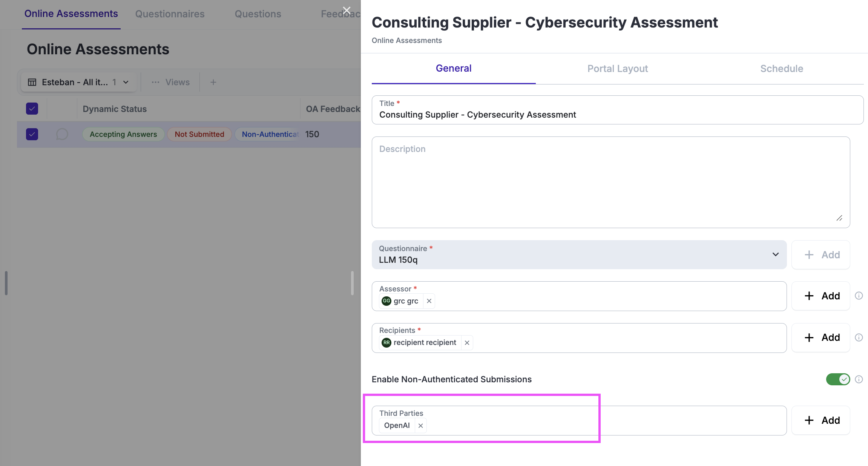Uncheck the assessment row checkbox

(x=32, y=134)
